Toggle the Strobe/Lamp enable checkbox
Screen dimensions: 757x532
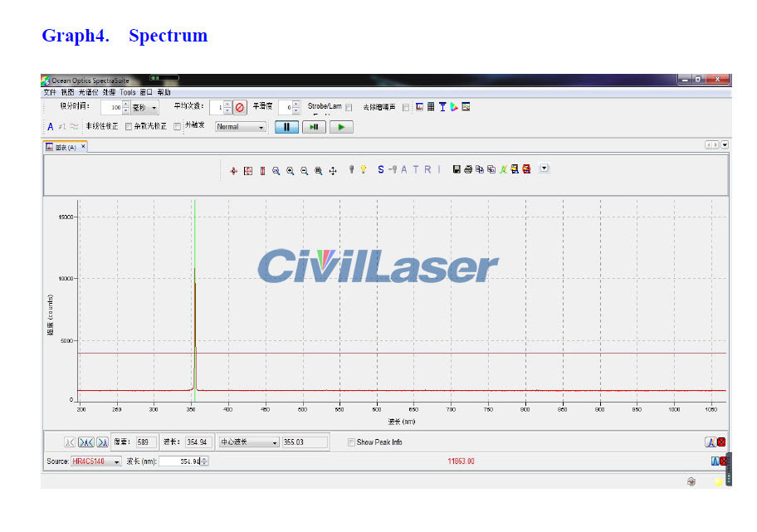[x=349, y=107]
